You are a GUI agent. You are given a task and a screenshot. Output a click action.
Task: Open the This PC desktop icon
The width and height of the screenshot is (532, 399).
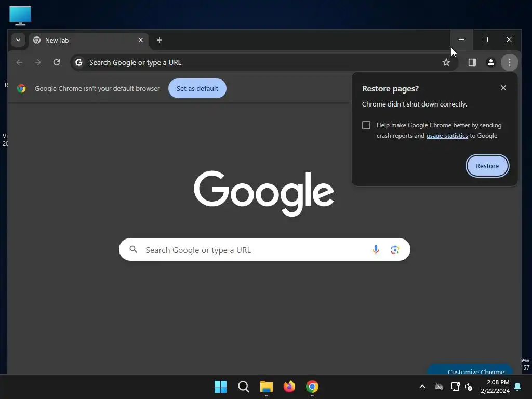point(20,16)
